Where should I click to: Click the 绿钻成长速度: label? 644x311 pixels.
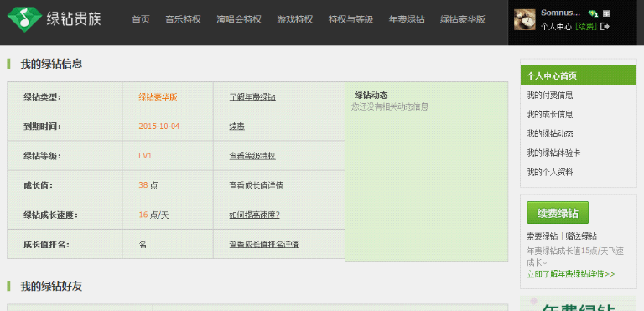(x=50, y=215)
